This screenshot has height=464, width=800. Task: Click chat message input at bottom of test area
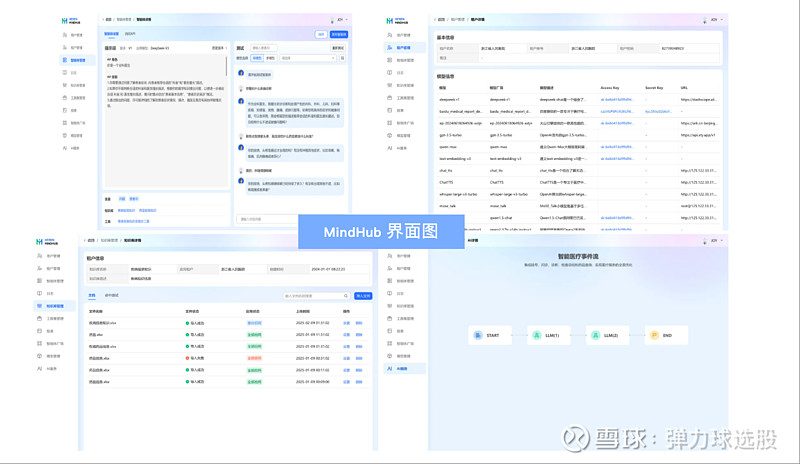point(267,219)
